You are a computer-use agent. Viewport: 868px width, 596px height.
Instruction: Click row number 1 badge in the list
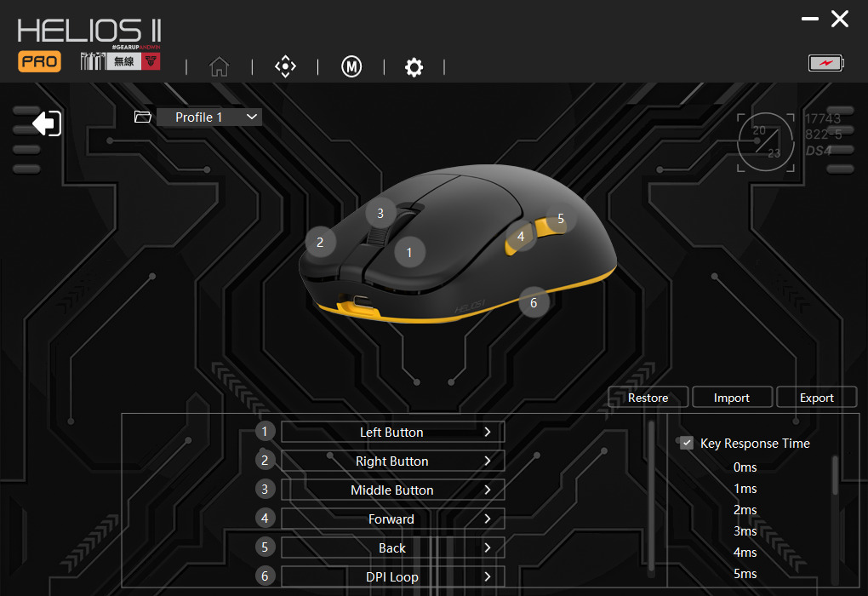pyautogui.click(x=266, y=432)
